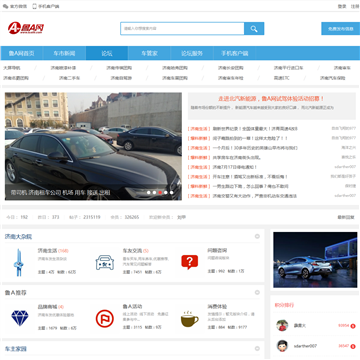Open the post 济南7月17日停电通知！
The height and width of the screenshot is (360, 360).
(x=235, y=167)
